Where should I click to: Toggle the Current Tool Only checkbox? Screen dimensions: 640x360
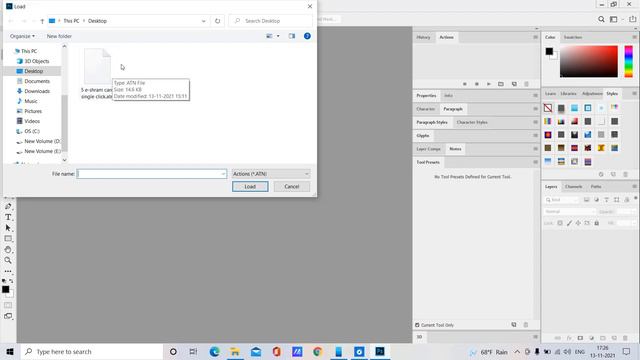click(417, 325)
